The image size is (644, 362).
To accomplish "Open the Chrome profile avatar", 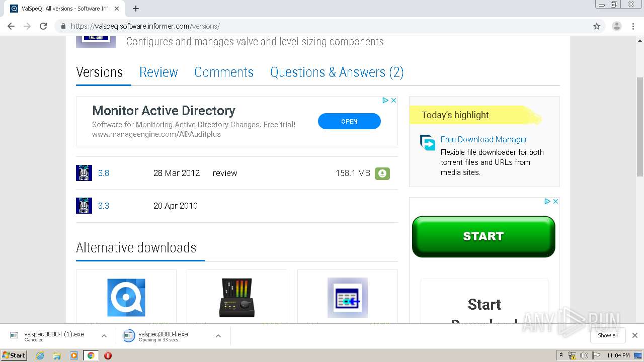I will pyautogui.click(x=616, y=26).
